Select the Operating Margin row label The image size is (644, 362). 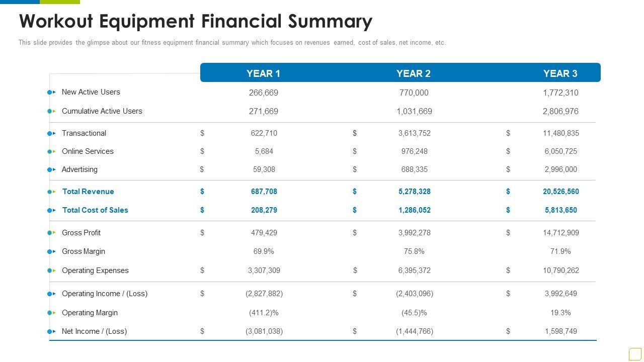click(90, 313)
